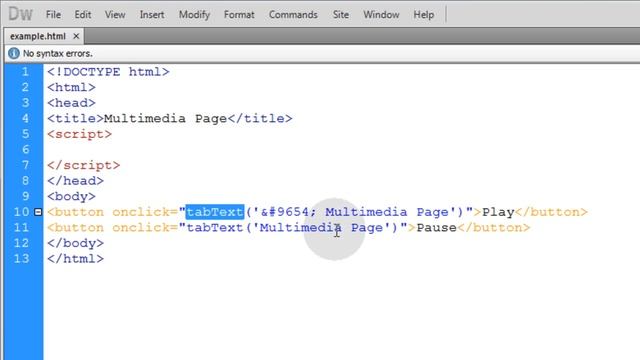Click the 'Multimedia Page' title text on line 4
640x360 pixels.
click(165, 118)
